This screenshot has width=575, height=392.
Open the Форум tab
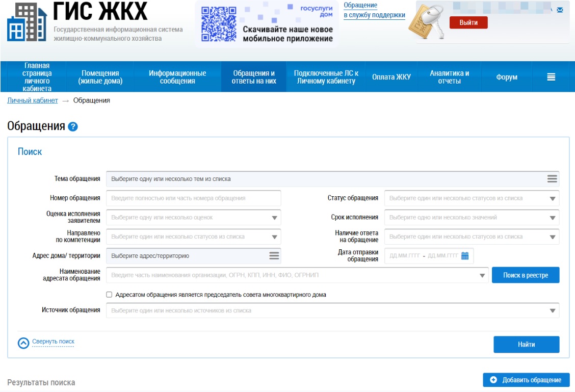[507, 77]
